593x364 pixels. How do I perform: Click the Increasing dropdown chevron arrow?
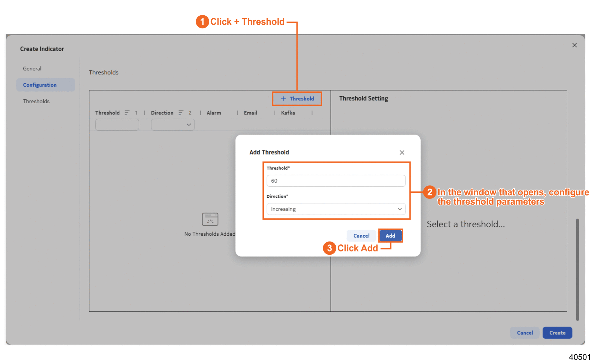click(x=400, y=209)
